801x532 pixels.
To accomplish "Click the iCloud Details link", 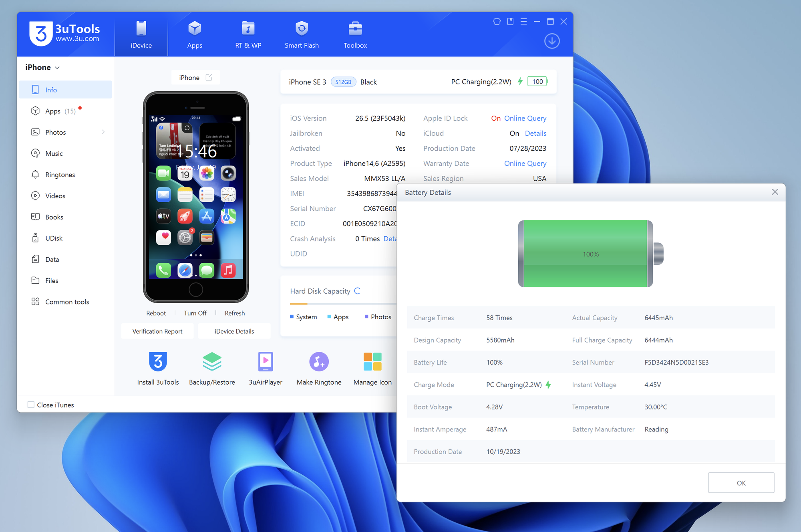I will coord(535,133).
